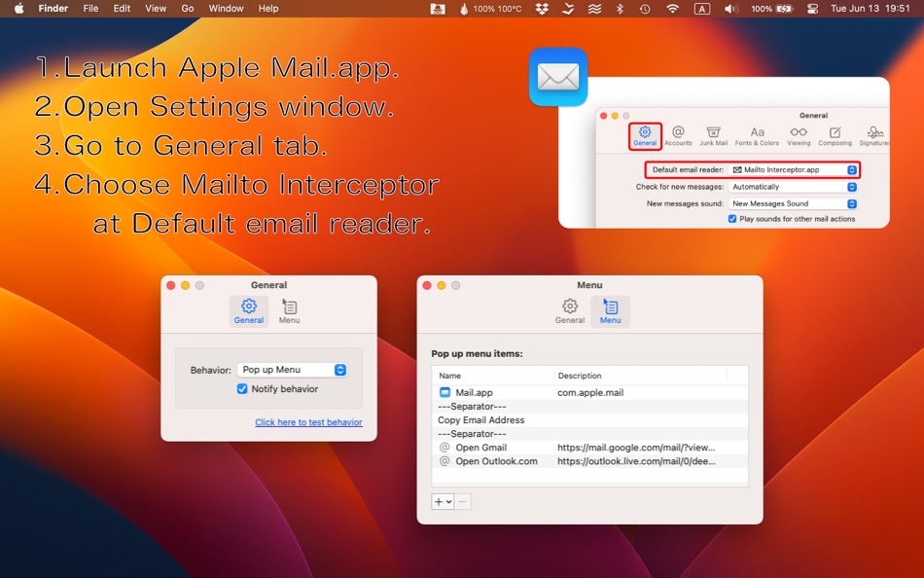Open the Go menu
Image resolution: width=924 pixels, height=578 pixels.
point(188,8)
